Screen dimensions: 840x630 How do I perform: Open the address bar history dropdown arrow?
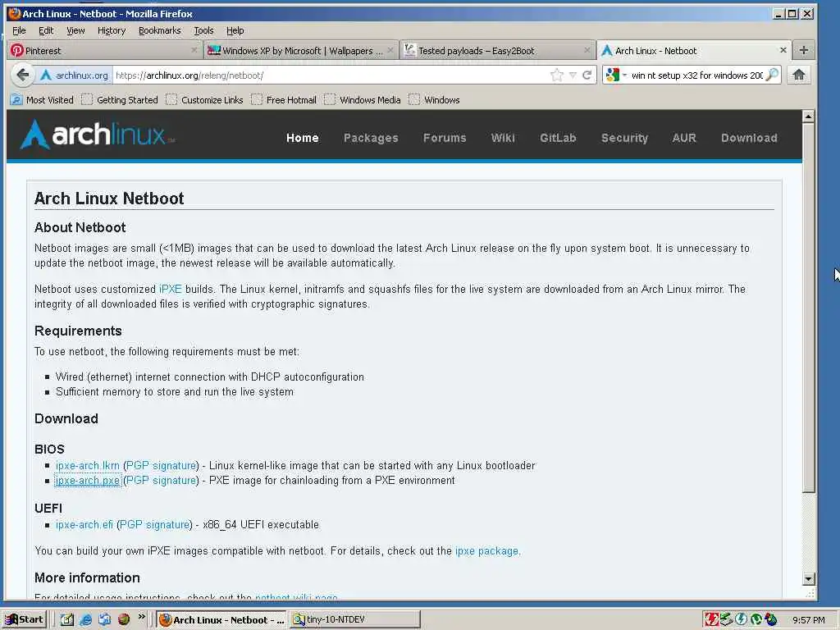(x=573, y=75)
